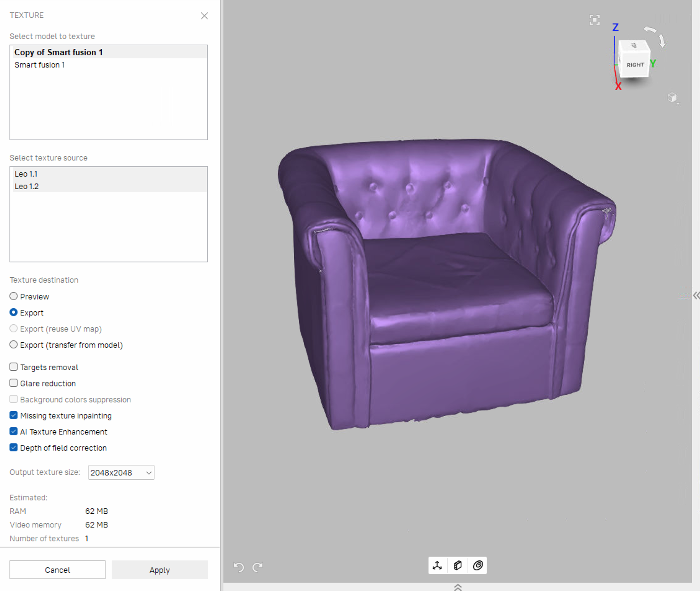Open the Output texture size dropdown
The image size is (700, 591).
pos(121,472)
